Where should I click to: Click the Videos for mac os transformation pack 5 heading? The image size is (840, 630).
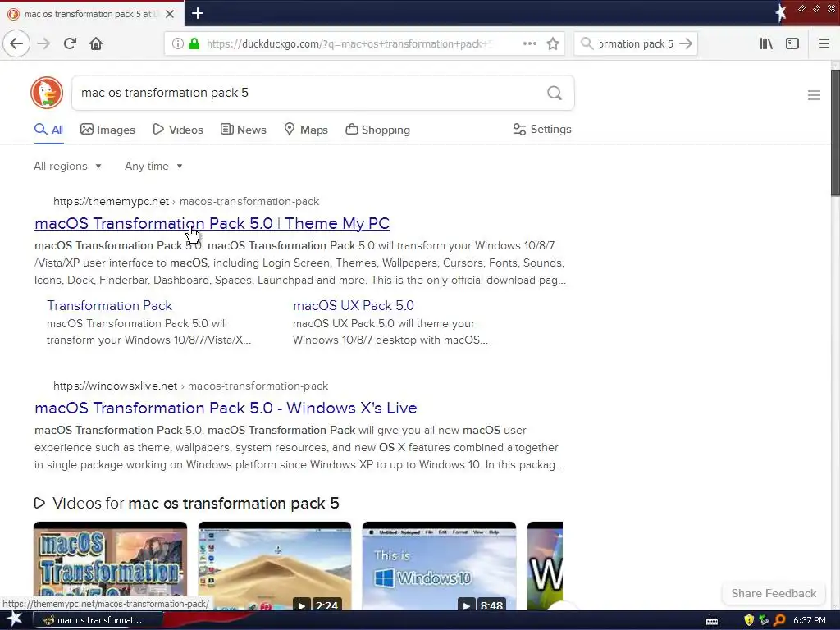(186, 504)
